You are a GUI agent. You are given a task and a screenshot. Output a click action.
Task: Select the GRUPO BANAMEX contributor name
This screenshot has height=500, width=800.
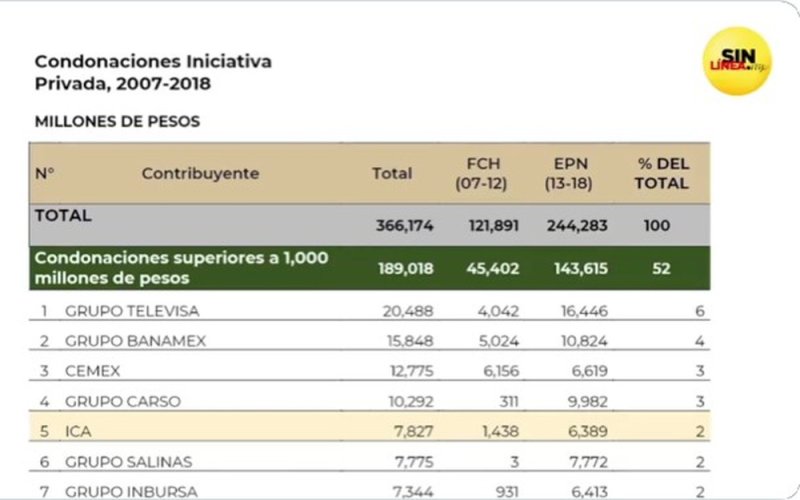pos(135,341)
